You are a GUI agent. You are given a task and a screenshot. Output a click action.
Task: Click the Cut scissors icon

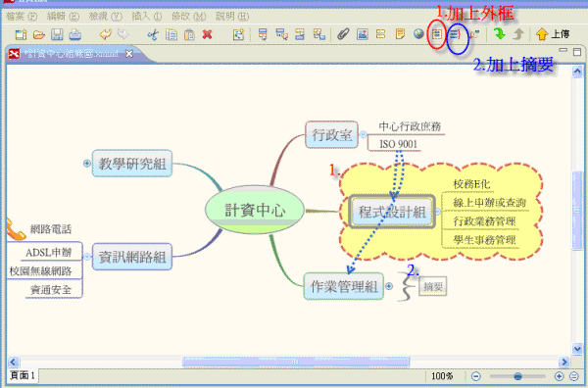(153, 35)
